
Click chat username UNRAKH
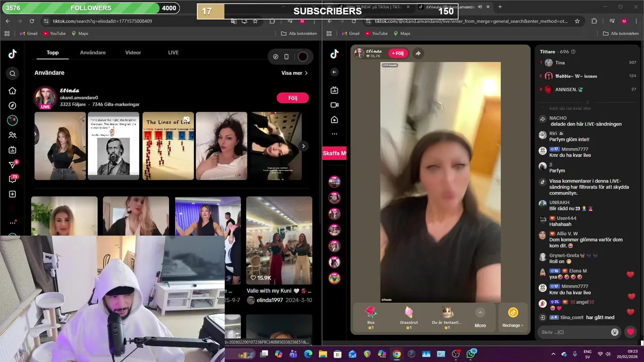[x=559, y=203]
